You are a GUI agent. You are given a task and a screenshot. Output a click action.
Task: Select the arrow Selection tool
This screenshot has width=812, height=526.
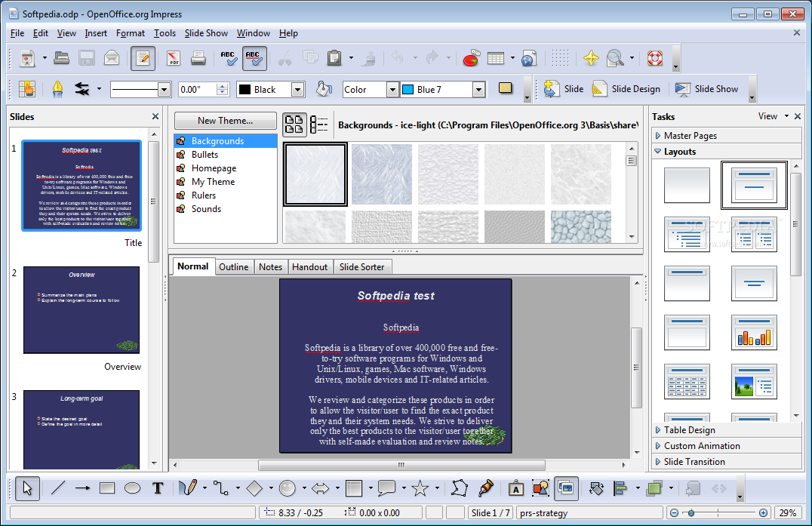(x=27, y=488)
